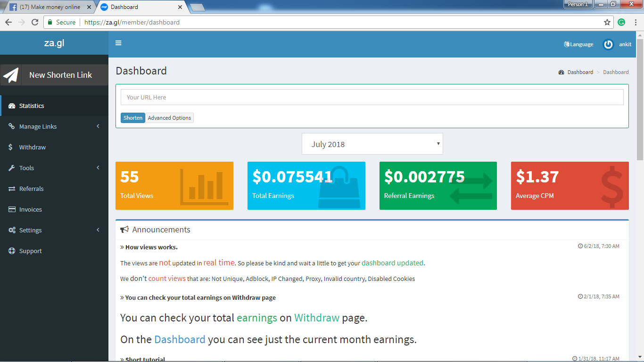The width and height of the screenshot is (644, 362).
Task: Click the blue Shorten button
Action: tap(133, 118)
